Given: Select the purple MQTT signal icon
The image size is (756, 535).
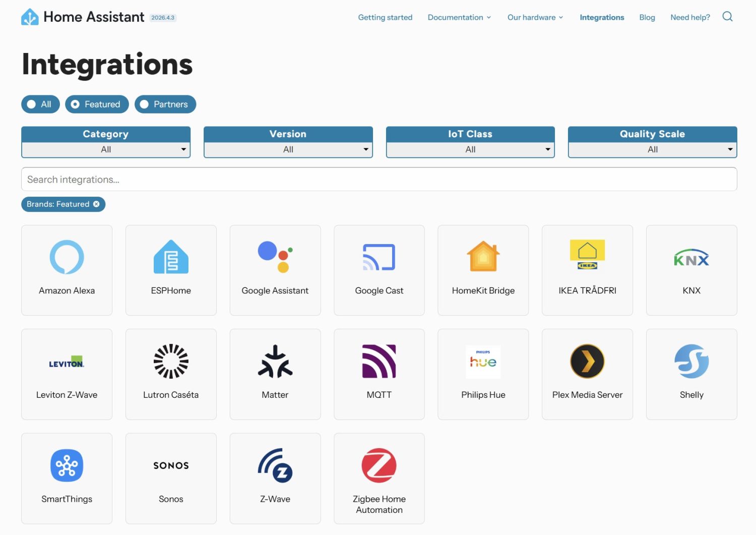Looking at the screenshot, I should (379, 362).
